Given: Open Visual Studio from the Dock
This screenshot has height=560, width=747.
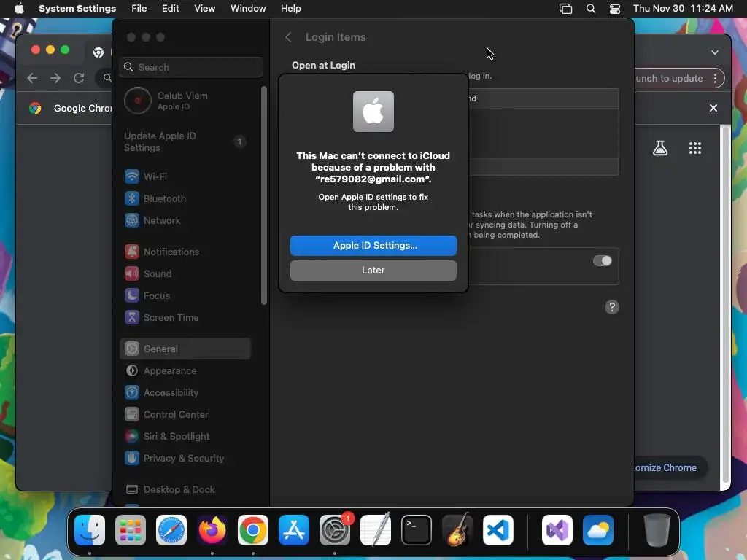Looking at the screenshot, I should click(557, 530).
